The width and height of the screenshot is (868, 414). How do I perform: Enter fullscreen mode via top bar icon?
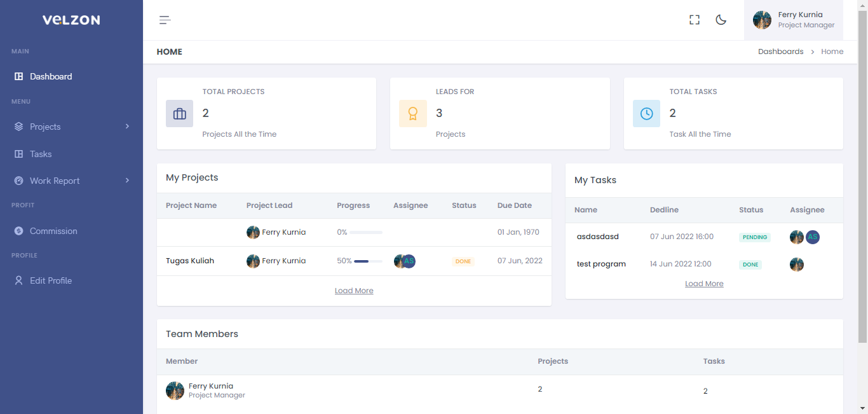pyautogui.click(x=695, y=20)
